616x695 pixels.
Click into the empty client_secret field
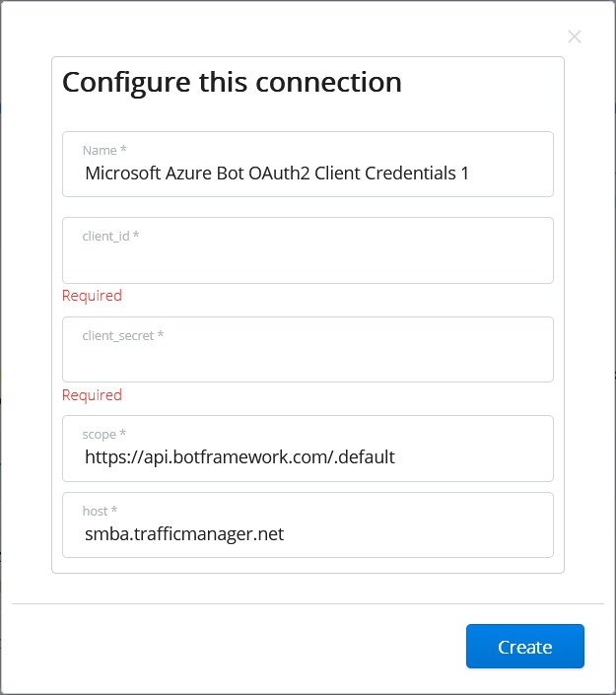[x=308, y=359]
